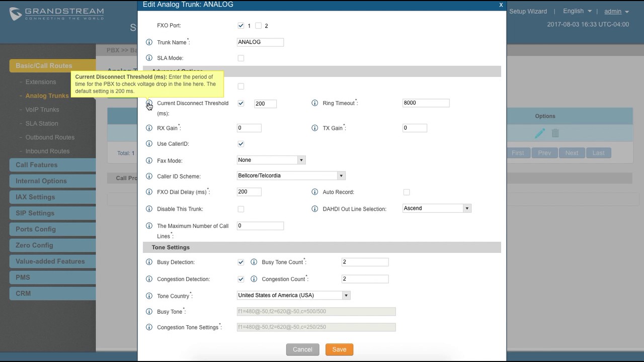The width and height of the screenshot is (644, 362).
Task: Click info icon beside Congestion Count
Action: click(x=254, y=279)
